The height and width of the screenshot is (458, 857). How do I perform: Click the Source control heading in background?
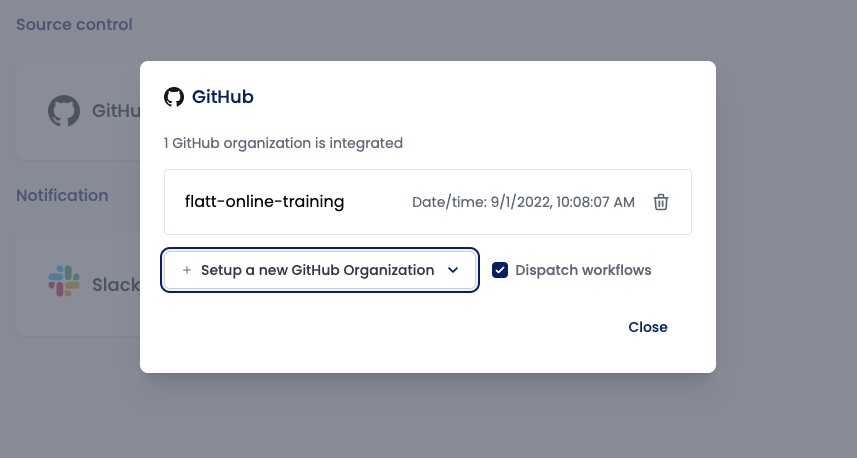tap(74, 25)
